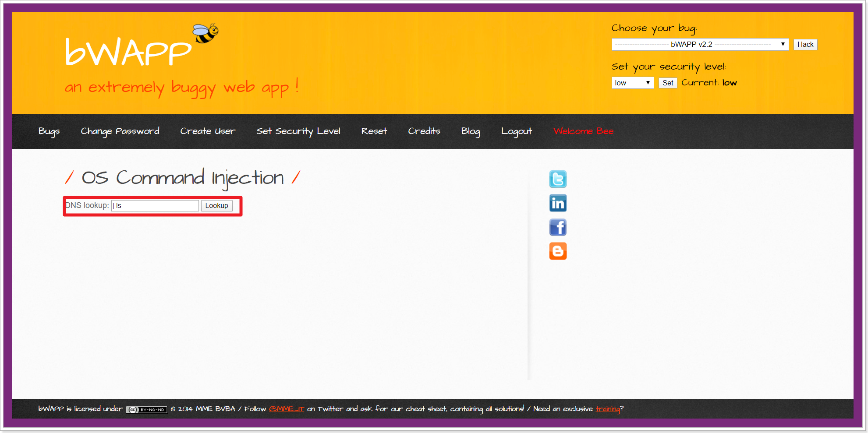Click the Lookup button
Screen dimensions: 868x433
point(216,206)
